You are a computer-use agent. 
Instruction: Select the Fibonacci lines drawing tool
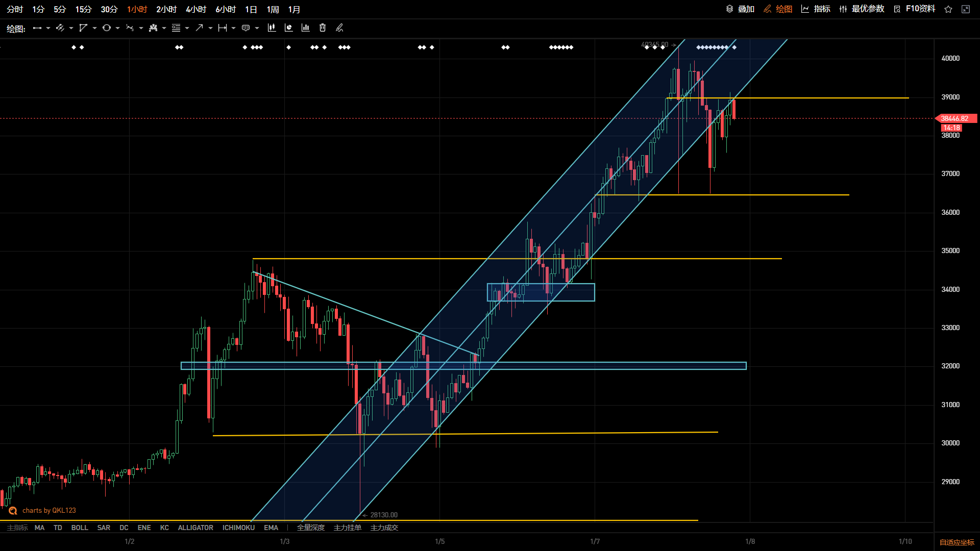click(176, 28)
